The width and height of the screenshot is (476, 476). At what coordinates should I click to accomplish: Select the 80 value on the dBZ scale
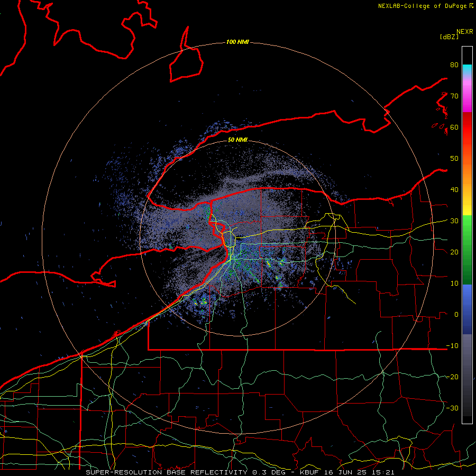click(x=454, y=65)
